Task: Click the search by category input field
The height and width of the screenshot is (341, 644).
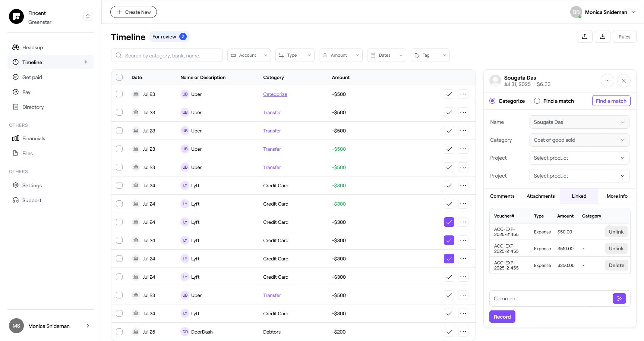Action: pyautogui.click(x=167, y=55)
